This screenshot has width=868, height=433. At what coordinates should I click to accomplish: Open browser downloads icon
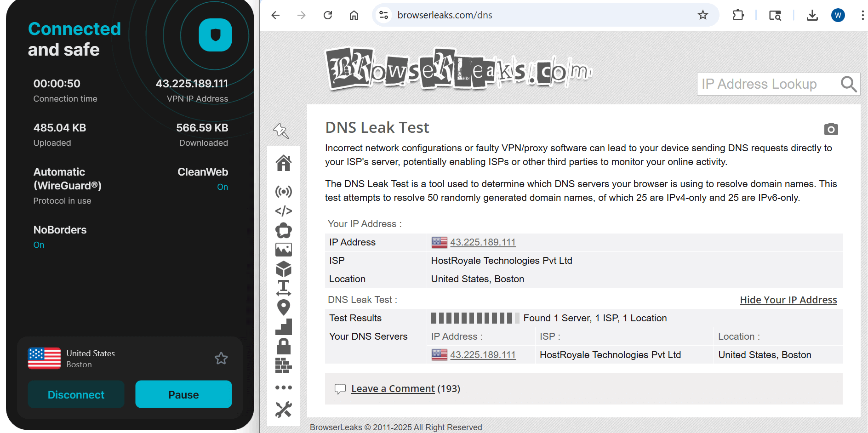pos(812,15)
